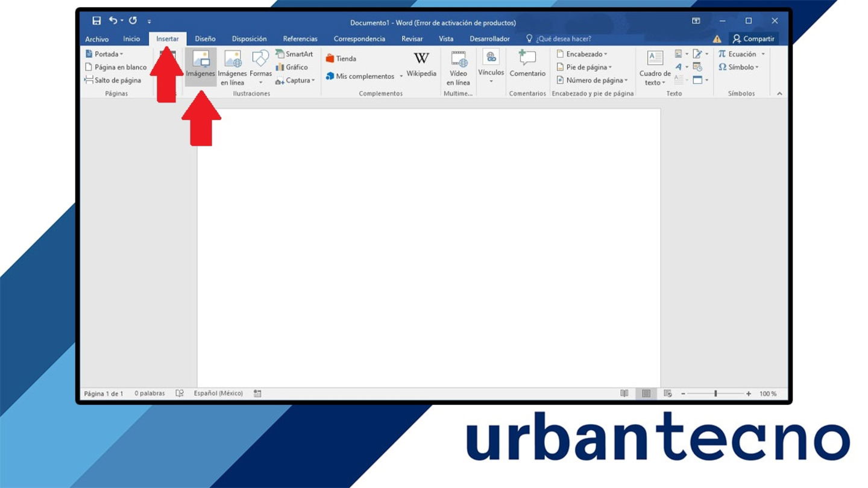Viewport: 868px width, 488px height.
Task: Switch to the Revisar tab
Action: (x=412, y=39)
